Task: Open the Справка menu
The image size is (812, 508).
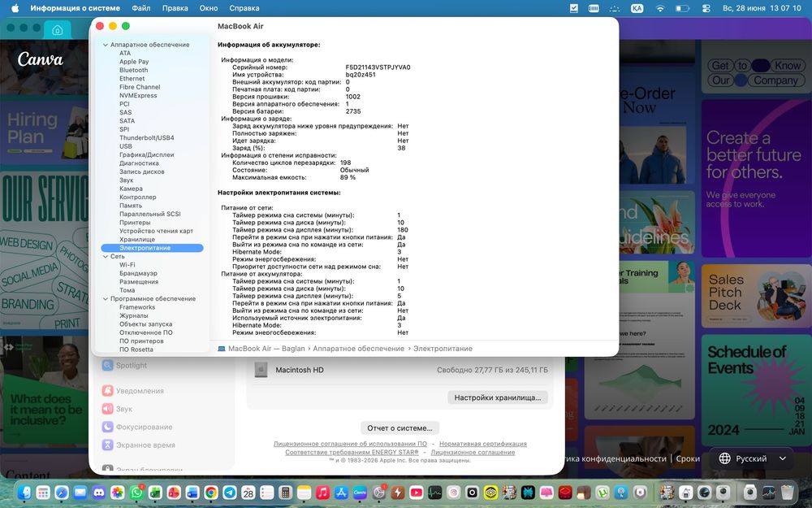Action: coord(244,8)
